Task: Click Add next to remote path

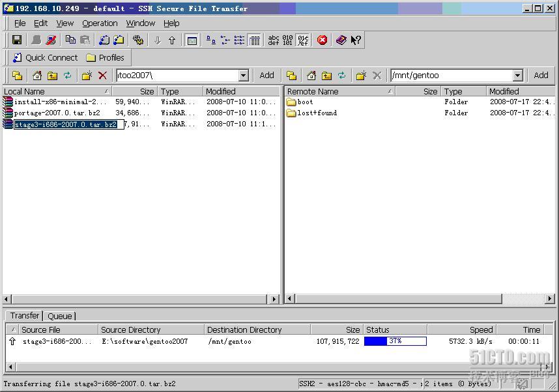Action: 541,75
